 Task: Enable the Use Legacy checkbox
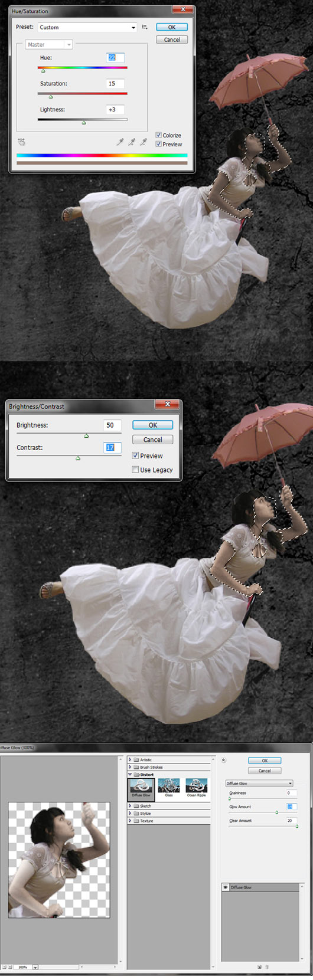point(135,470)
